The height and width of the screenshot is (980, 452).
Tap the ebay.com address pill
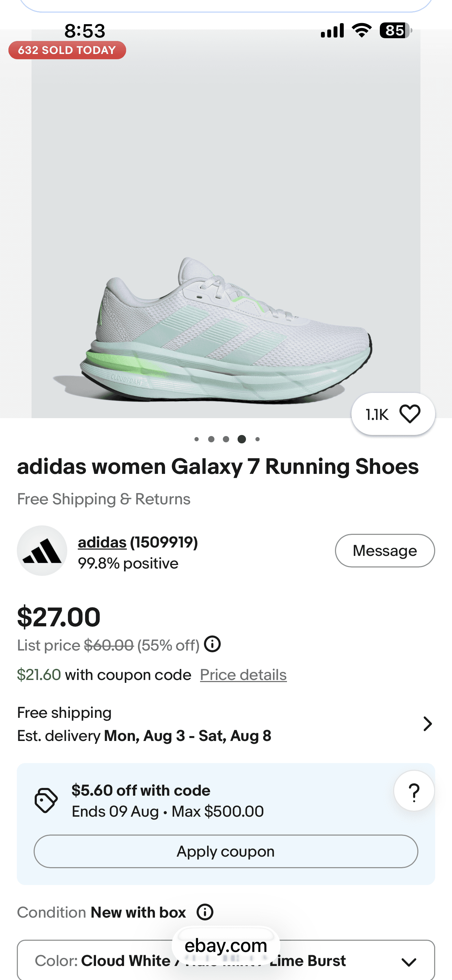[x=226, y=946]
